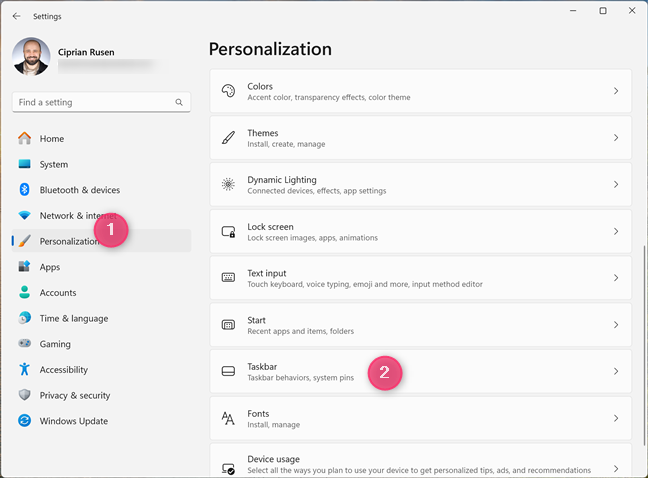Click the Apps icon in sidebar
Image resolution: width=648 pixels, height=478 pixels.
(x=24, y=266)
